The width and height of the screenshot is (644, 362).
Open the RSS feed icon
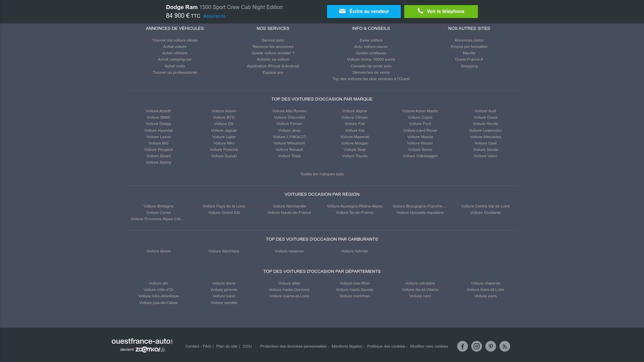click(x=504, y=346)
